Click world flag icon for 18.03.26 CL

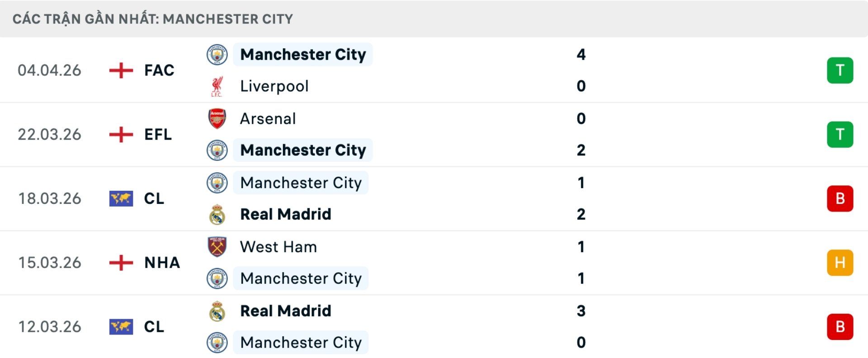(121, 198)
